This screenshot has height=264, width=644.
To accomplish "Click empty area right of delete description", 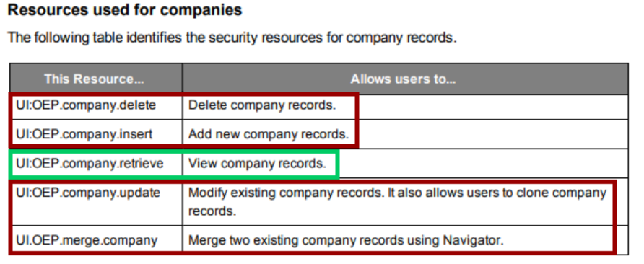I will pos(493,107).
